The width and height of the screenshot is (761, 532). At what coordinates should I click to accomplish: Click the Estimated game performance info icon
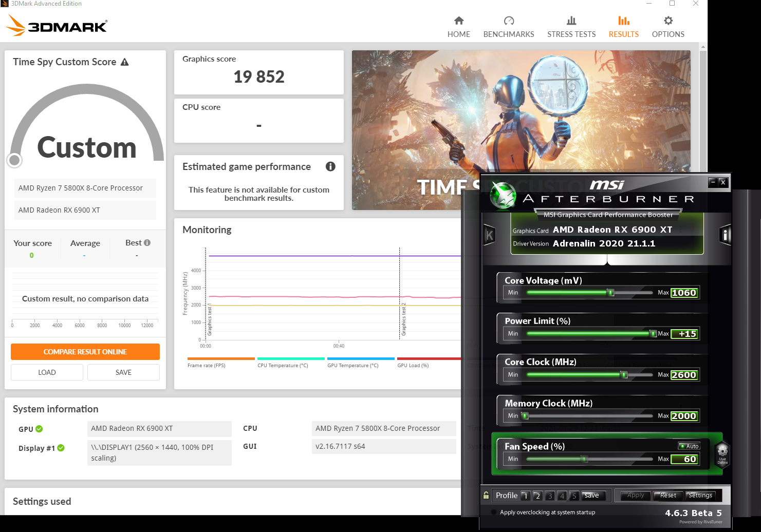(x=330, y=166)
